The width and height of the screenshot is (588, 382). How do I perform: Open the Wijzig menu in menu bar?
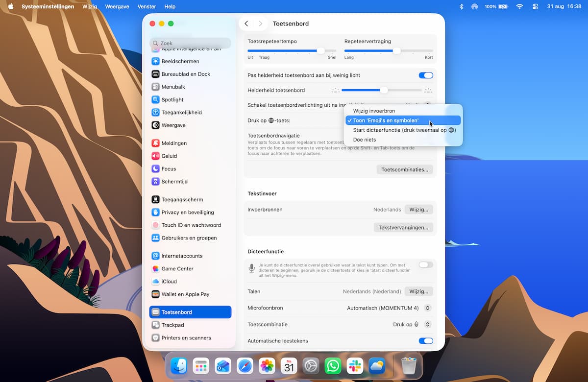tap(90, 7)
